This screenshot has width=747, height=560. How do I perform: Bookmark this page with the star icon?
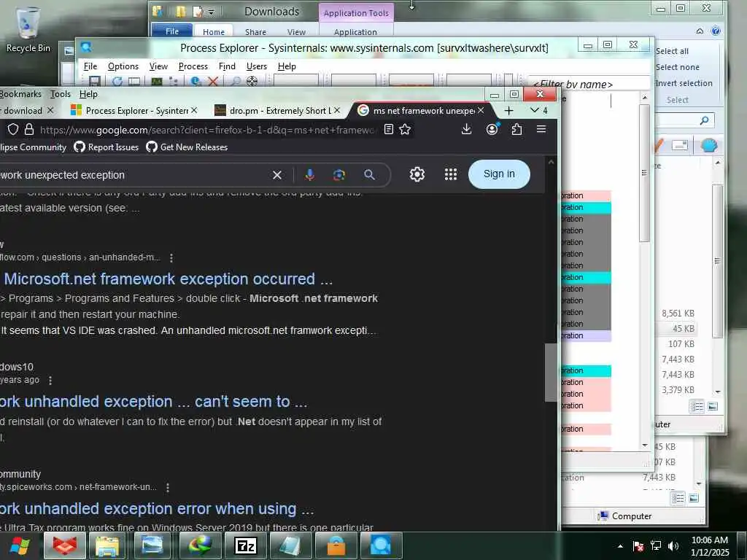click(405, 129)
